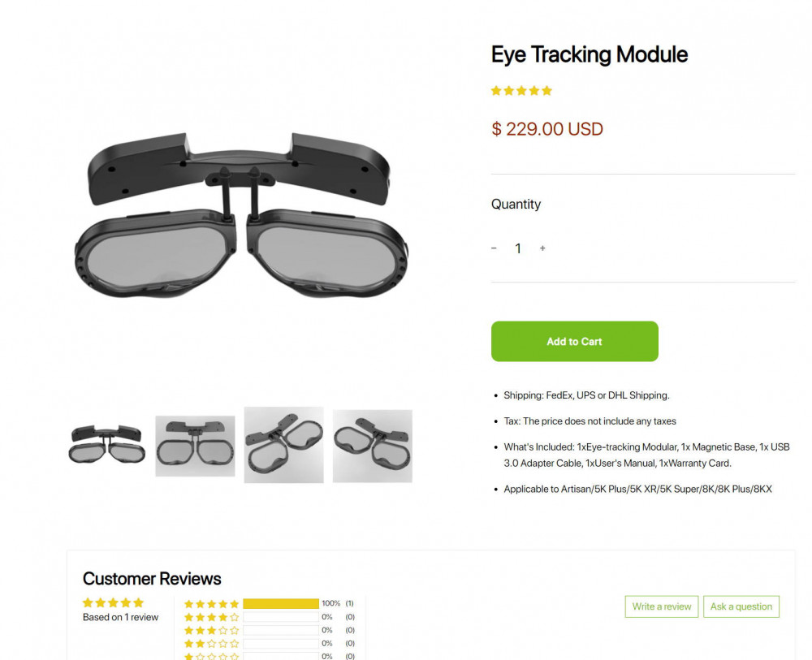Decrease quantity with the minus button
The height and width of the screenshot is (660, 812).
pyautogui.click(x=494, y=248)
